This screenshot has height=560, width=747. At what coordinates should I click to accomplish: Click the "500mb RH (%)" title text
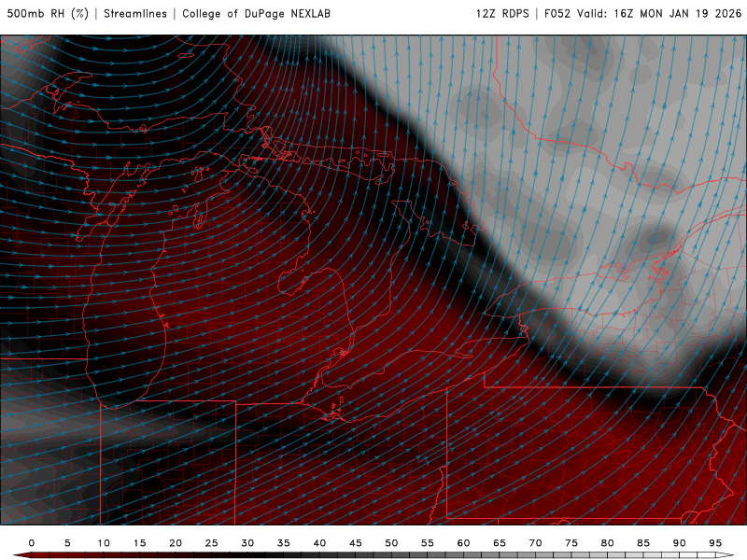(48, 14)
